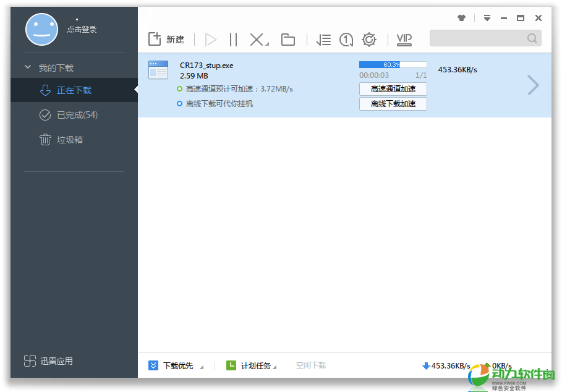Image resolution: width=562 pixels, height=392 pixels.
Task: Click the 高速通道加速 button
Action: 393,89
